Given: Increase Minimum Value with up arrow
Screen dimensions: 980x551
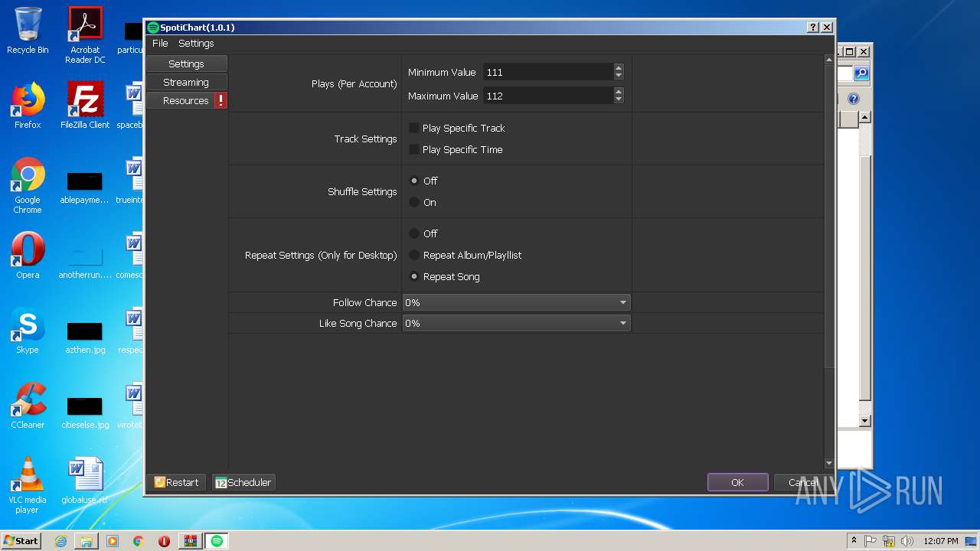Looking at the screenshot, I should (x=619, y=68).
